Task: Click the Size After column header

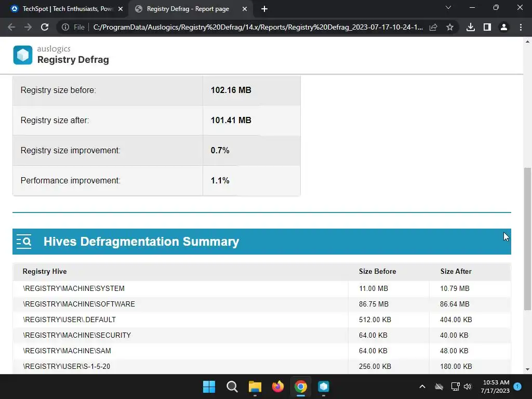Action: tap(456, 271)
